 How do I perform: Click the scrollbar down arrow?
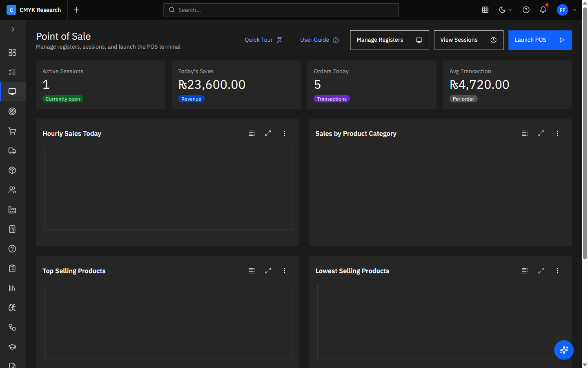pos(585,364)
